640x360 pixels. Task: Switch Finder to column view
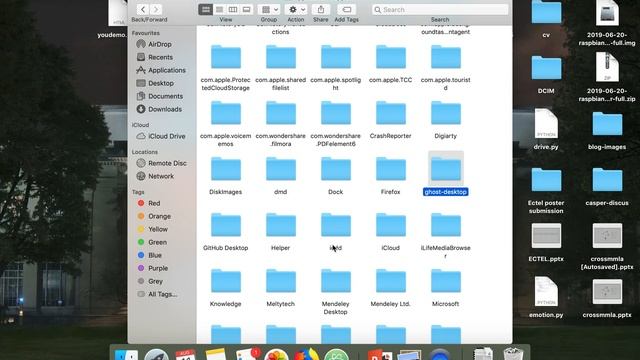point(233,9)
